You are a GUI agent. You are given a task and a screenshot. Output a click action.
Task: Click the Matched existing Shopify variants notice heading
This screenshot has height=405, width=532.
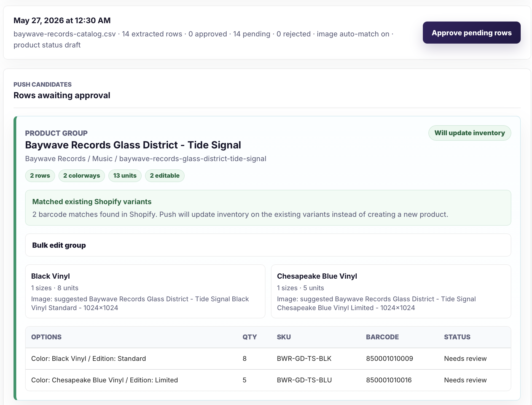(x=92, y=202)
